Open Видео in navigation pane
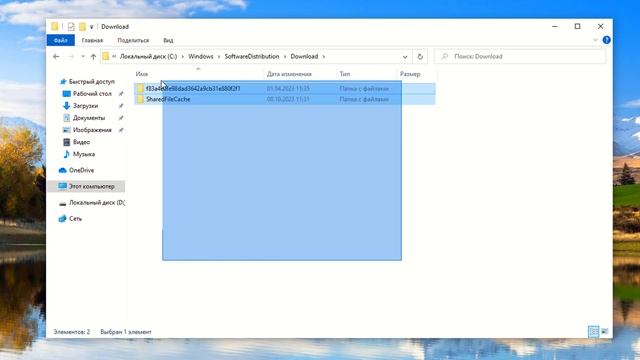The width and height of the screenshot is (640, 360). pyautogui.click(x=81, y=142)
